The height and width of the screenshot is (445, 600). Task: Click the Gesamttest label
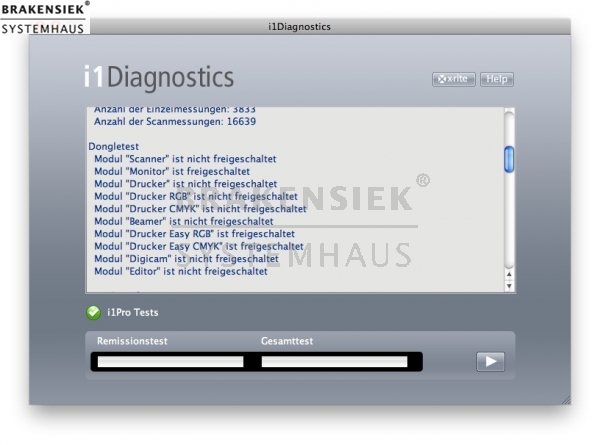coord(287,341)
